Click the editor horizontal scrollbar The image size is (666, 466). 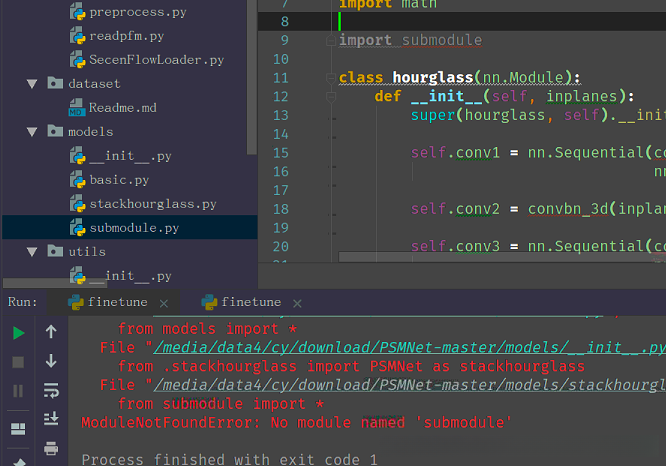[502, 257]
